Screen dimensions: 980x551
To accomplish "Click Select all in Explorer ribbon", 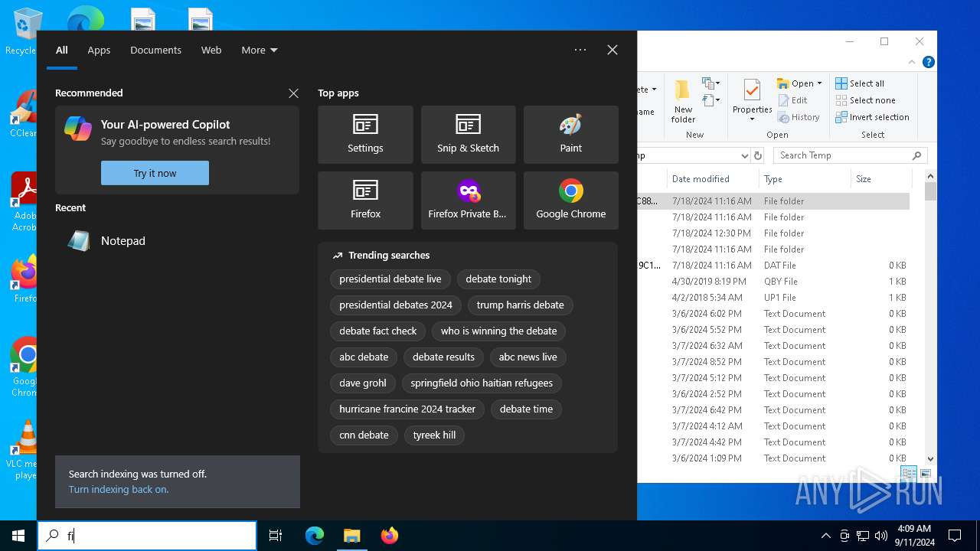I will pos(860,83).
